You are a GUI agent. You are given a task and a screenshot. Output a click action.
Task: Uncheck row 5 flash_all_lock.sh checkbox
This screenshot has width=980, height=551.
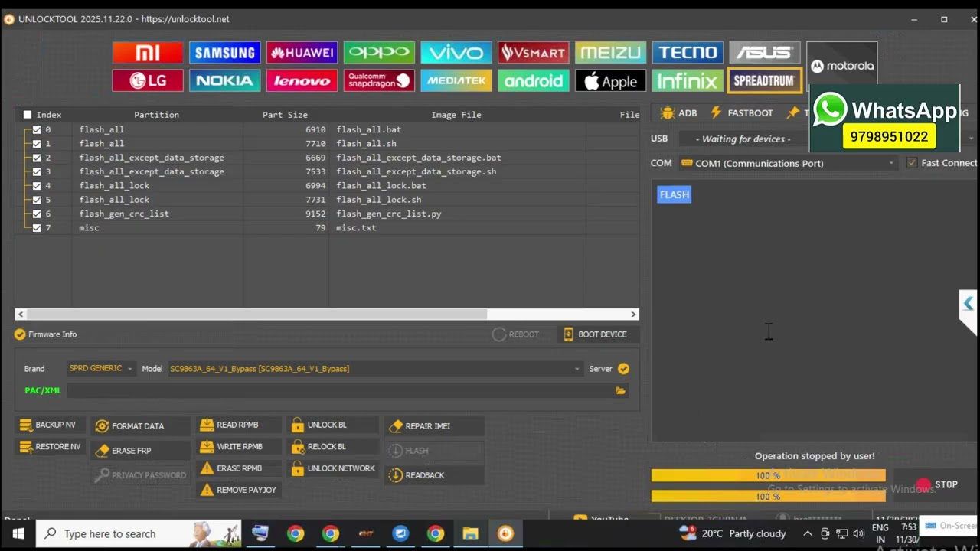(36, 200)
